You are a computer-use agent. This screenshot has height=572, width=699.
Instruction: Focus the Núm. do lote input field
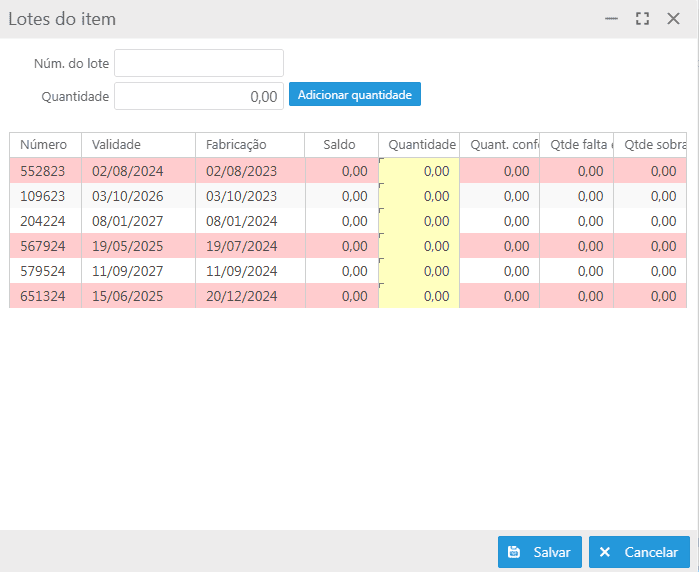click(199, 63)
